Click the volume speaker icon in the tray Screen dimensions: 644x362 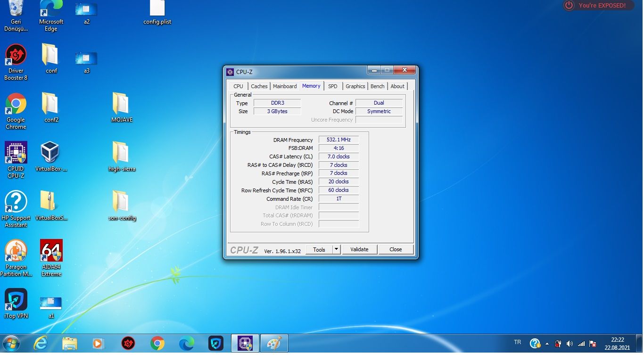click(570, 344)
